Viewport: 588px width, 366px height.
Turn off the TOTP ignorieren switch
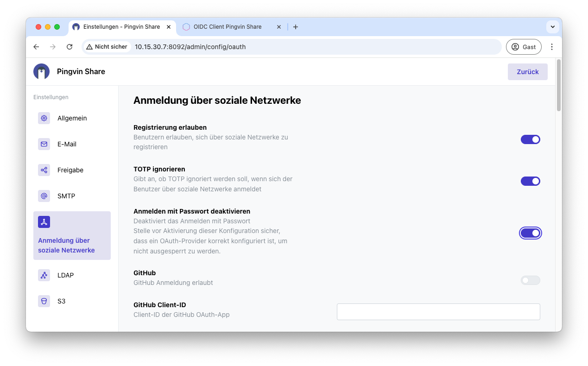pyautogui.click(x=530, y=181)
